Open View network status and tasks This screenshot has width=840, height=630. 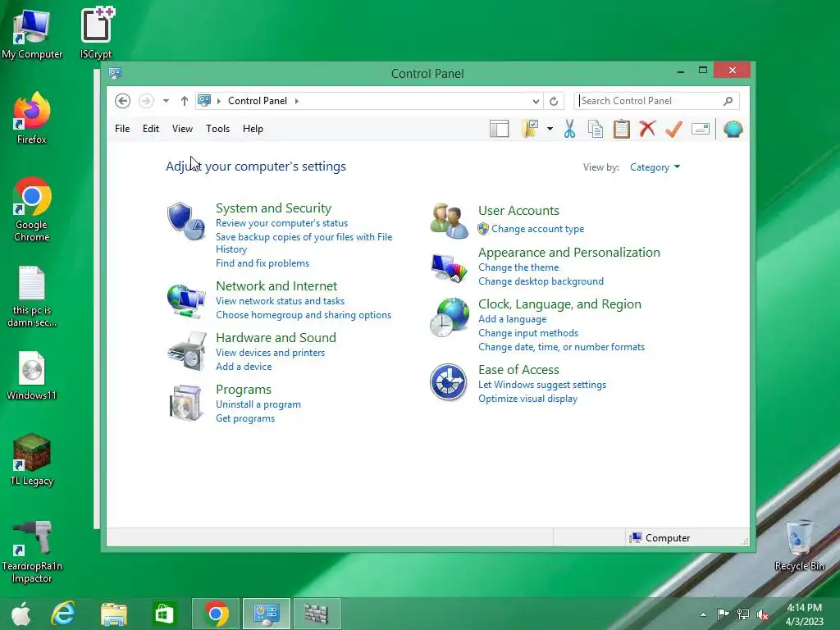[x=281, y=301]
